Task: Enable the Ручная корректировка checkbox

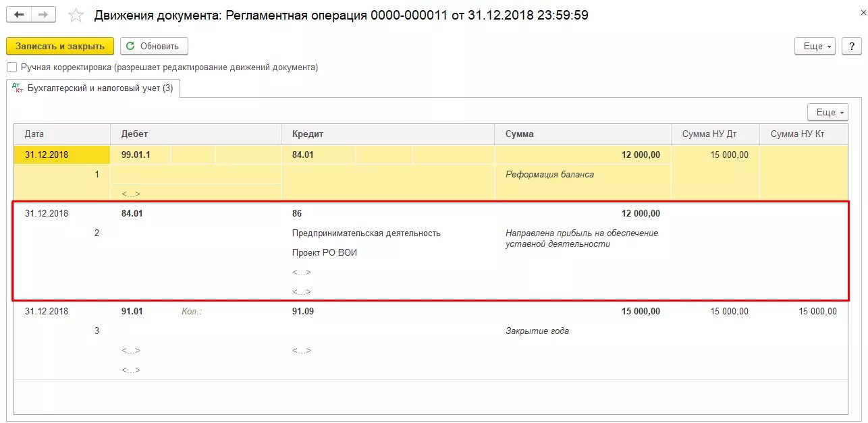Action: coord(11,67)
